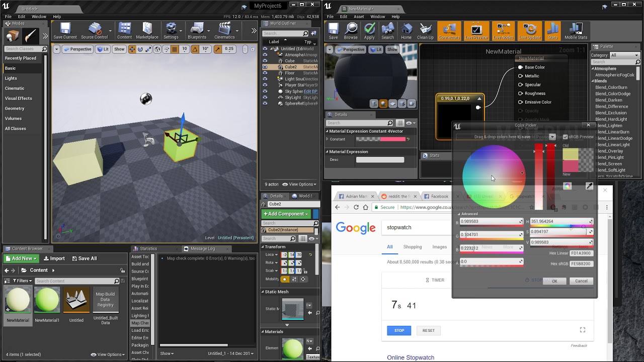Toggle Live Preview in the material editor
Image resolution: width=644 pixels, height=362 pixels.
click(476, 31)
